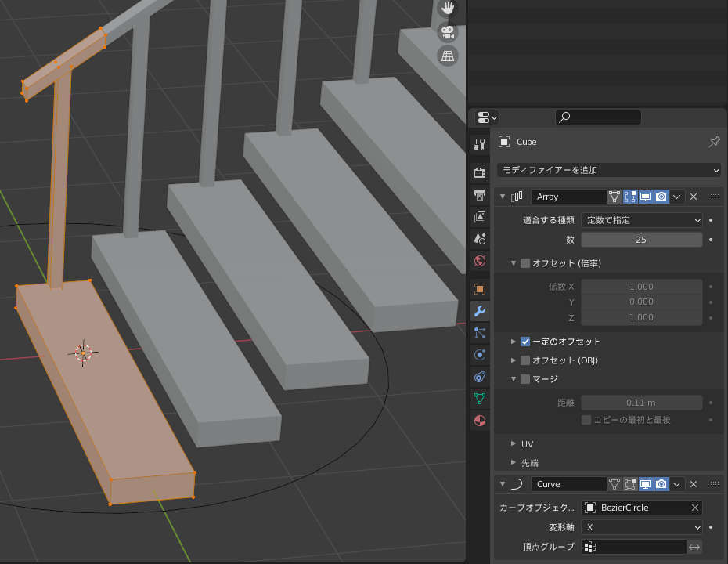Grab the Array modifier drag handle
This screenshot has height=564, width=728.
[x=715, y=197]
